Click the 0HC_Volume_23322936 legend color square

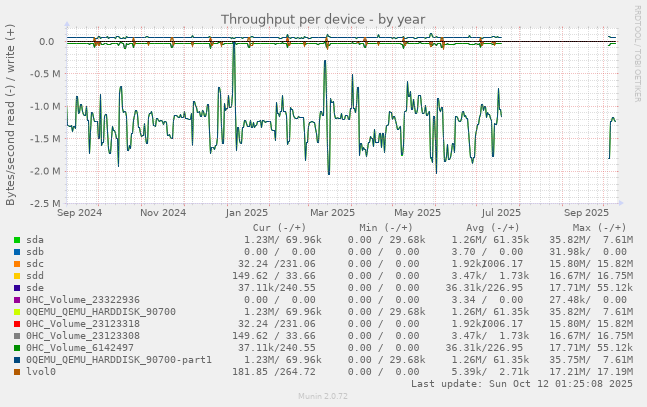(17, 300)
